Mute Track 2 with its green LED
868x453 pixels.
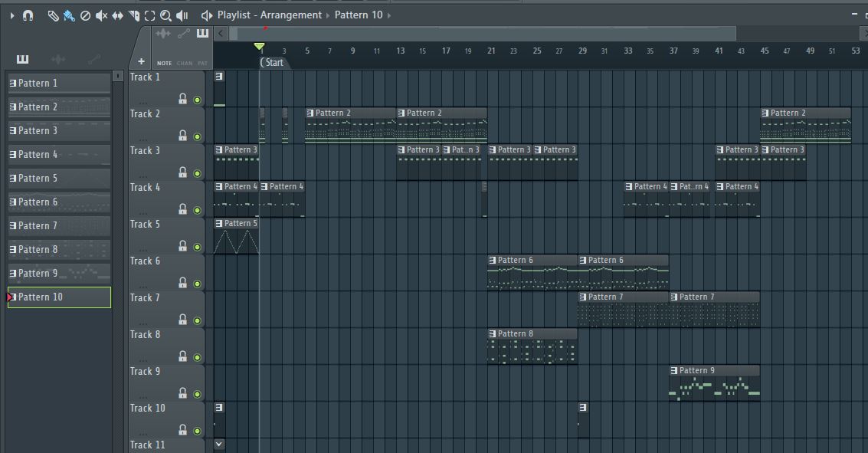(197, 136)
